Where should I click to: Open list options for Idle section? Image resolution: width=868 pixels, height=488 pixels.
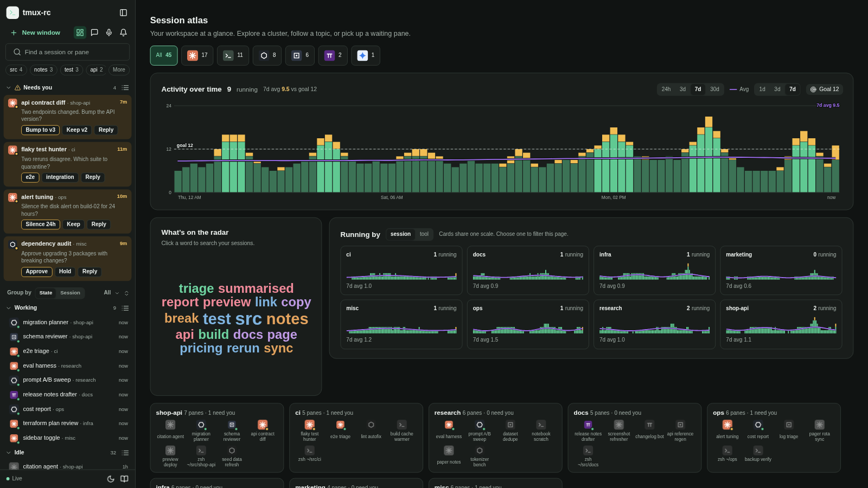[125, 453]
